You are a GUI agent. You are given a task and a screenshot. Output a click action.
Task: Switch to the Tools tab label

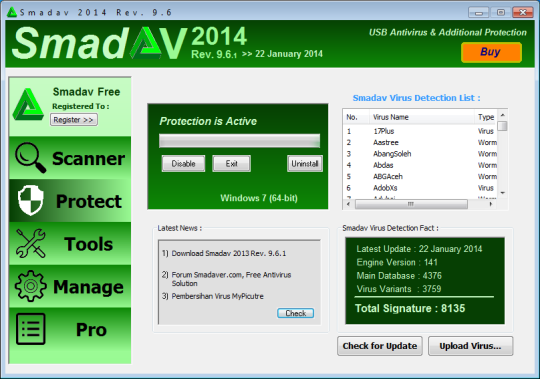click(89, 244)
